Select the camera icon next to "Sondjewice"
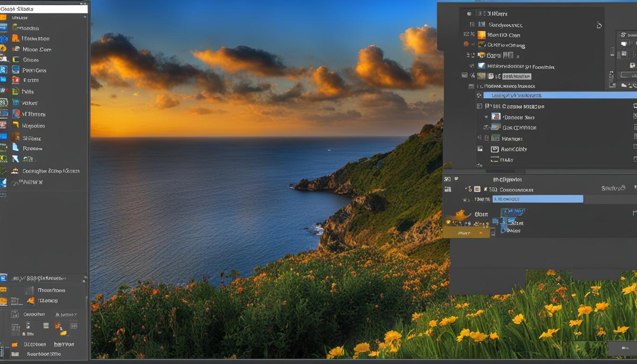637x364 pixels. [480, 24]
